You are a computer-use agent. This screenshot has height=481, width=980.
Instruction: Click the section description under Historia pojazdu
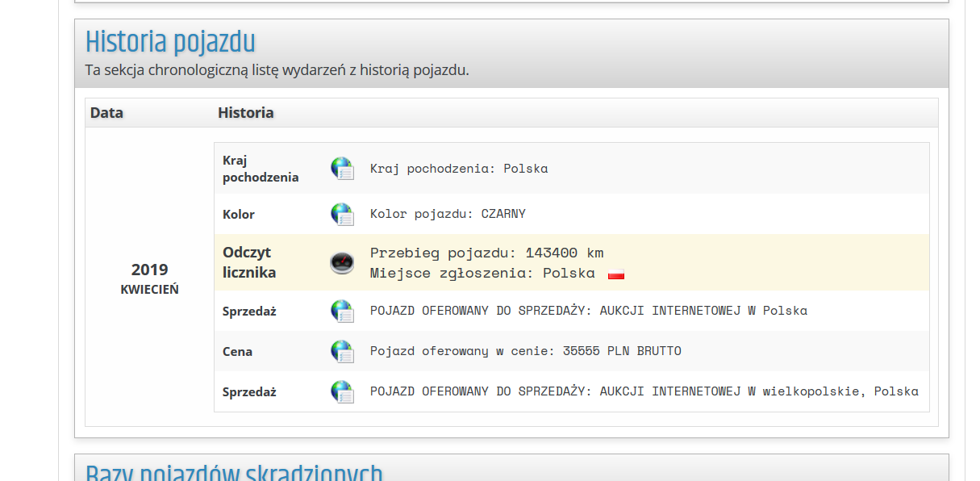(277, 70)
